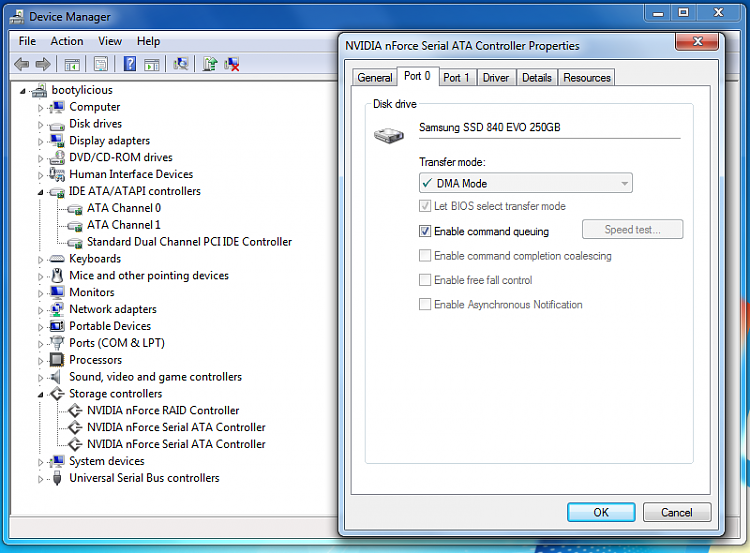Click the Uninstall device toolbar icon

pos(232,64)
